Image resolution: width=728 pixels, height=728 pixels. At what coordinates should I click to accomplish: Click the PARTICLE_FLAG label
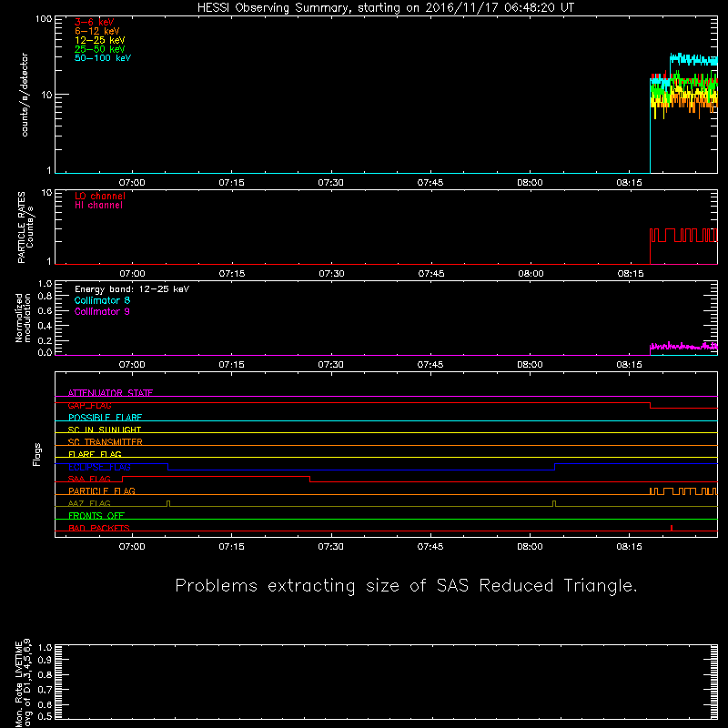point(102,491)
